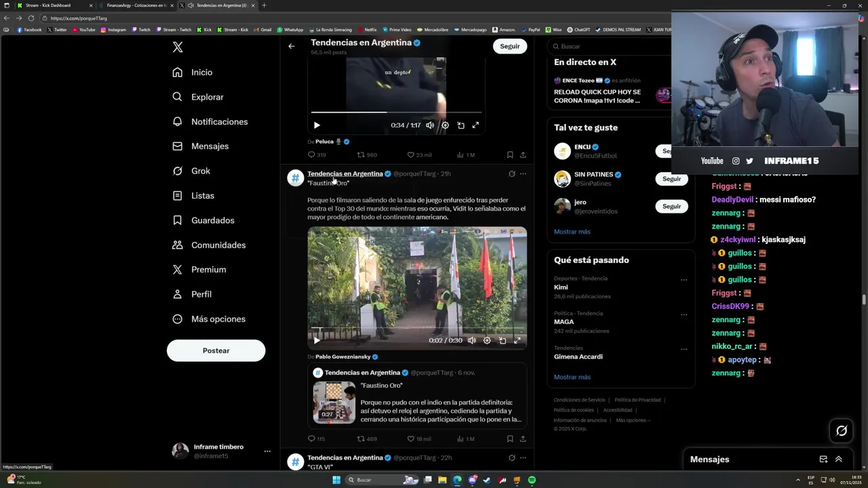Go back with the profile header arrow
Viewport: 868px width, 488px height.
(292, 46)
